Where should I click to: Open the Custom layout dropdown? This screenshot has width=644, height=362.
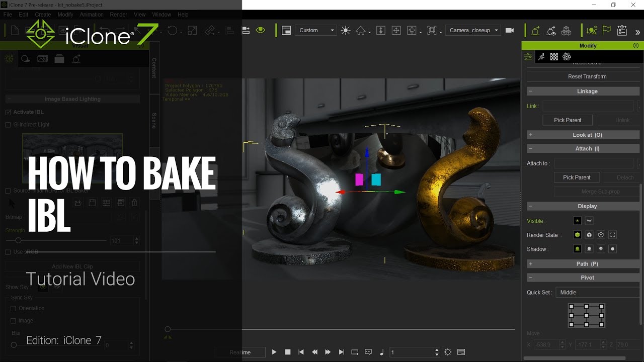click(x=316, y=30)
